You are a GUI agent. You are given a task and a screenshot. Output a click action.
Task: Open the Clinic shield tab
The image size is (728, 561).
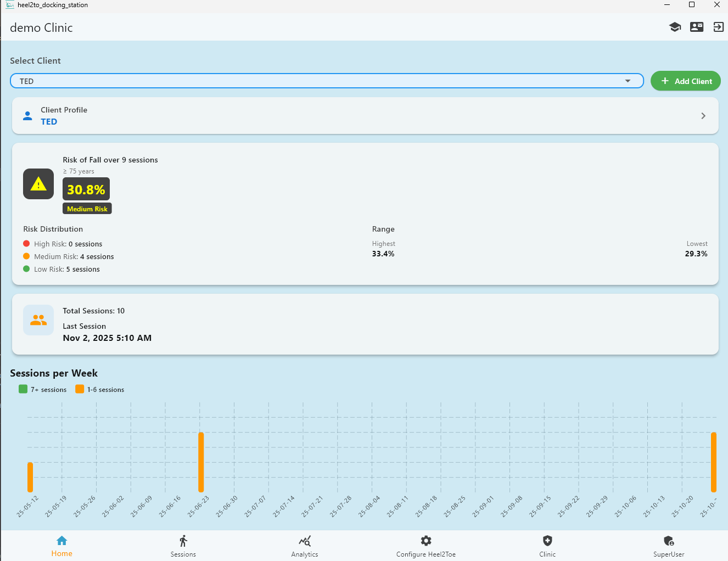pos(547,546)
